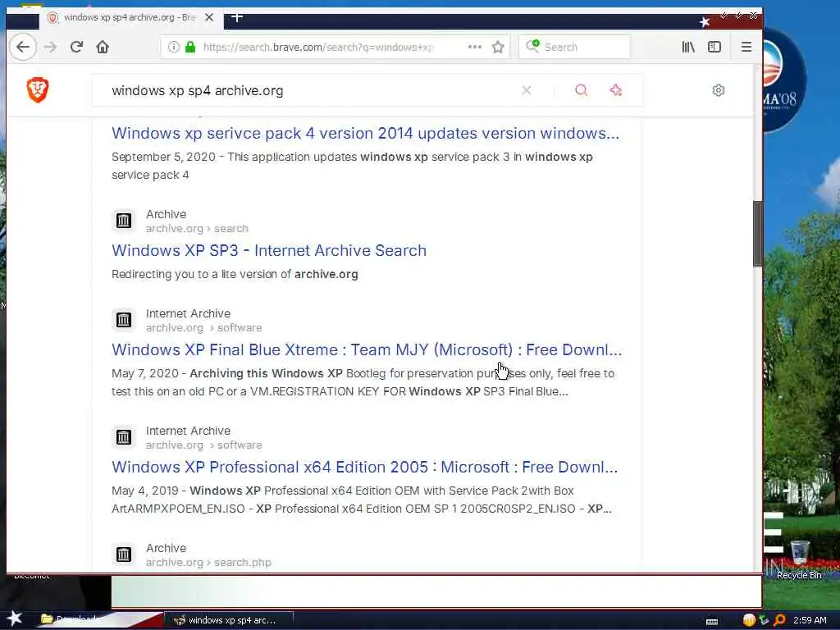Open Windows XP Professional x64 Edition result

[x=364, y=467]
